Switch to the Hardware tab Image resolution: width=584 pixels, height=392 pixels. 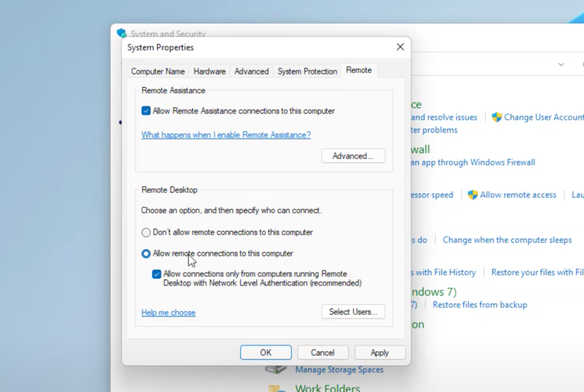(209, 71)
